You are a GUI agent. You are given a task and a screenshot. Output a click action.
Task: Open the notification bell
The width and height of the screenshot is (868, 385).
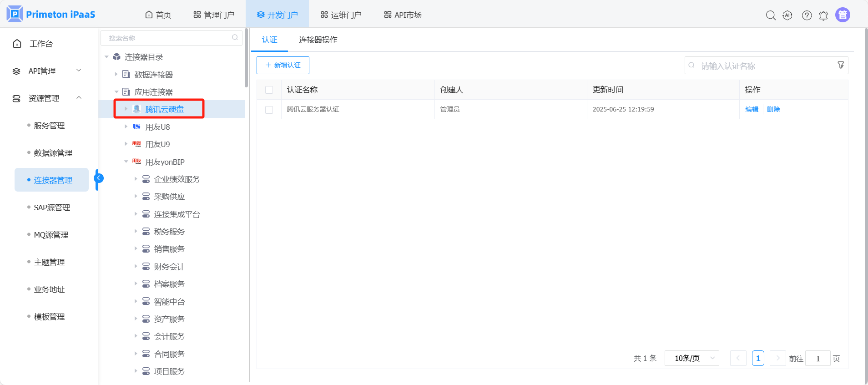coord(823,15)
